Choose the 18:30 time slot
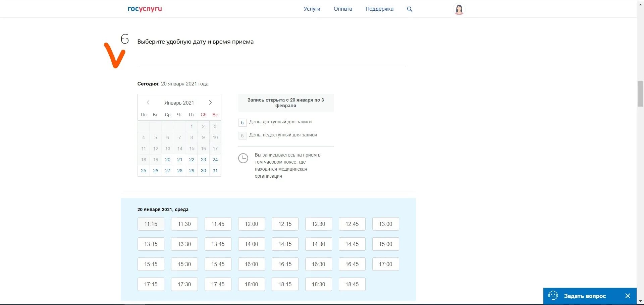Screen dimensions: 644x305 tap(319, 284)
